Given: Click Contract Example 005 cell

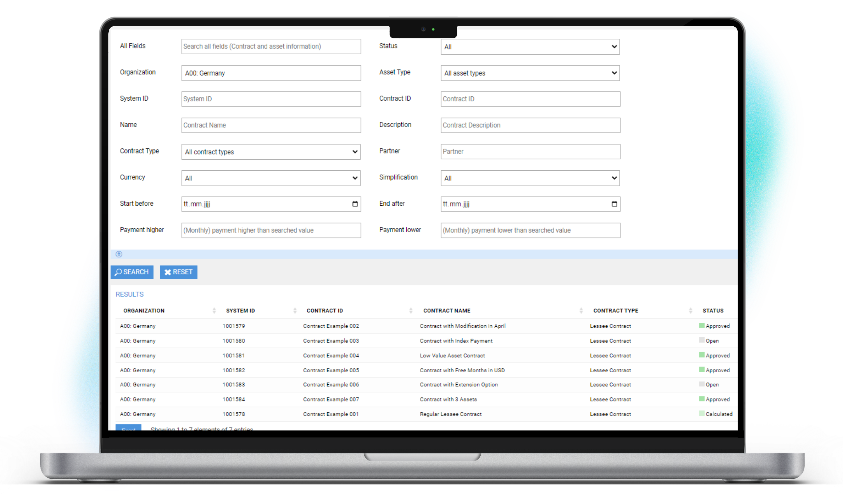Looking at the screenshot, I should [331, 370].
